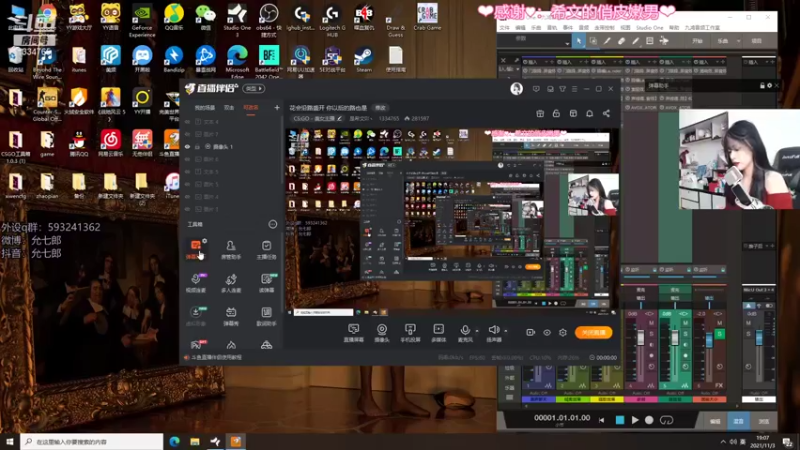Click the bell notification icon
The height and width of the screenshot is (450, 800).
click(589, 113)
